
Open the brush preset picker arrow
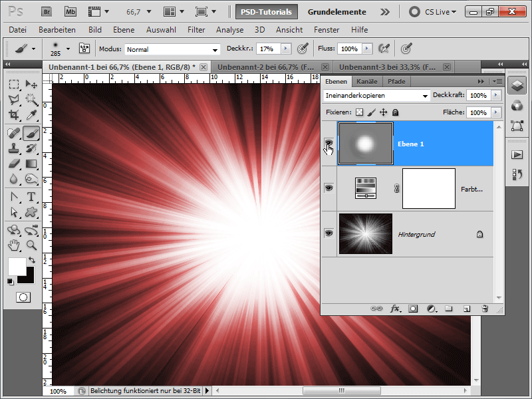(x=68, y=49)
